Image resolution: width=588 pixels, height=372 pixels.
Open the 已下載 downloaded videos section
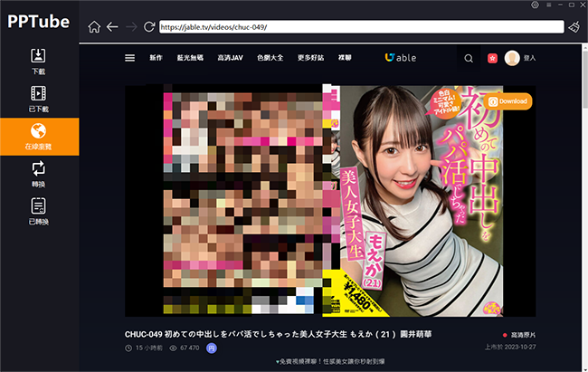(38, 98)
